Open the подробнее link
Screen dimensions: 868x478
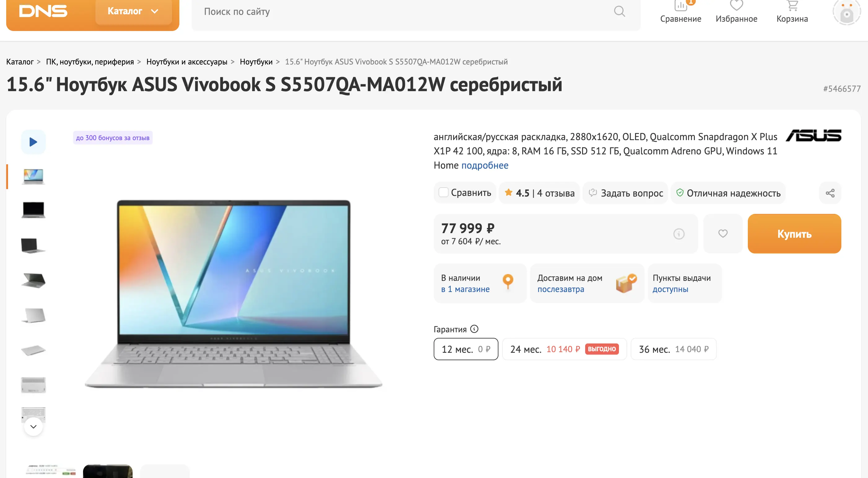coord(484,166)
